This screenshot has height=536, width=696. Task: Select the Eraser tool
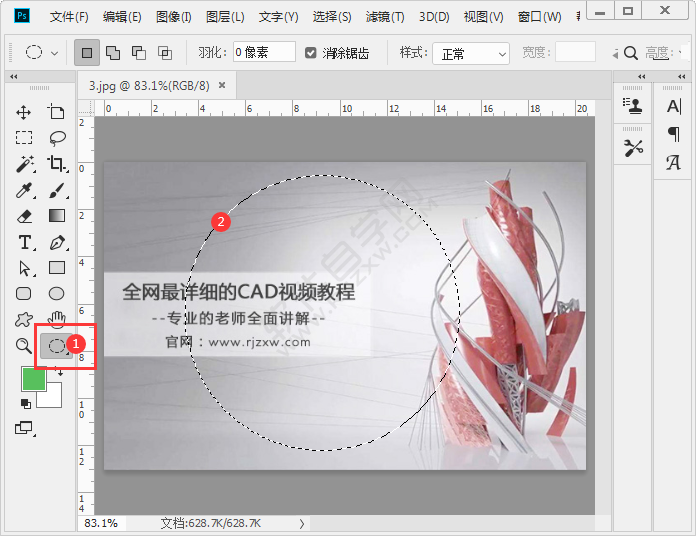coord(24,216)
